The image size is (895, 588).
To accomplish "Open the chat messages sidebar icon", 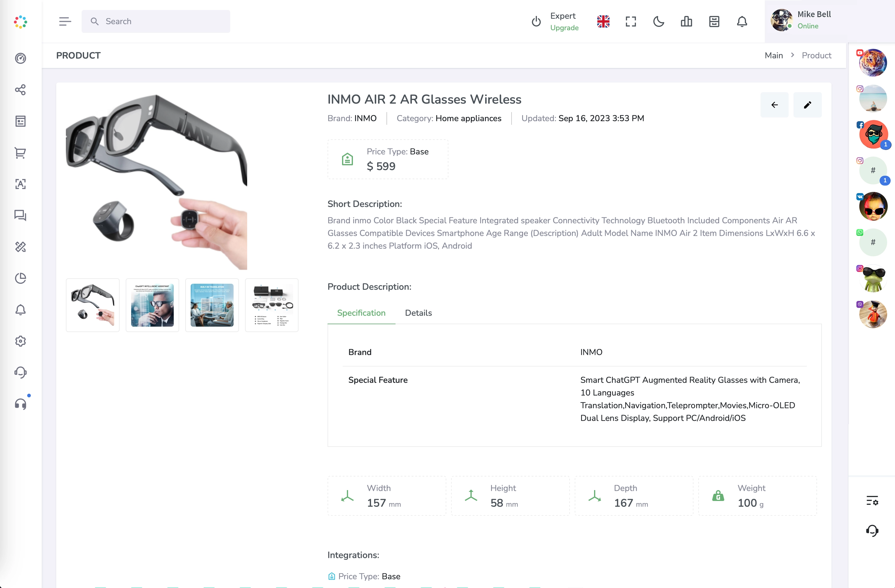I will coord(20,215).
